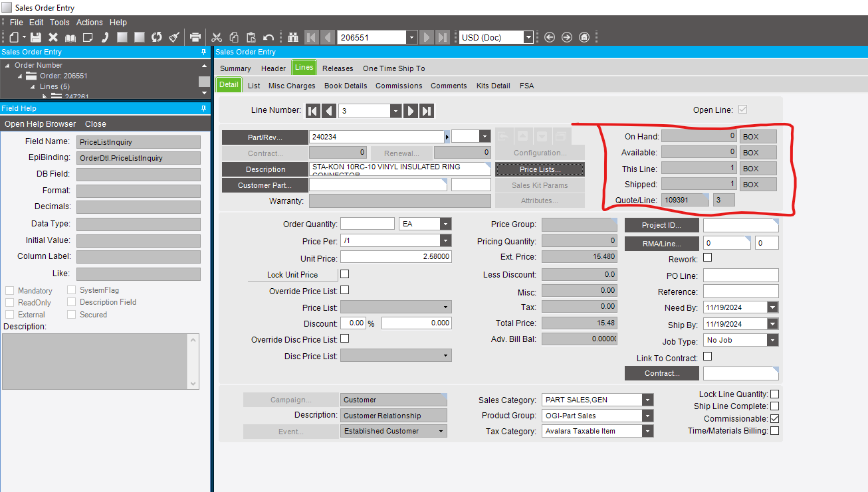The height and width of the screenshot is (492, 868).
Task: Go to first order in toolbar navigator
Action: tap(312, 37)
